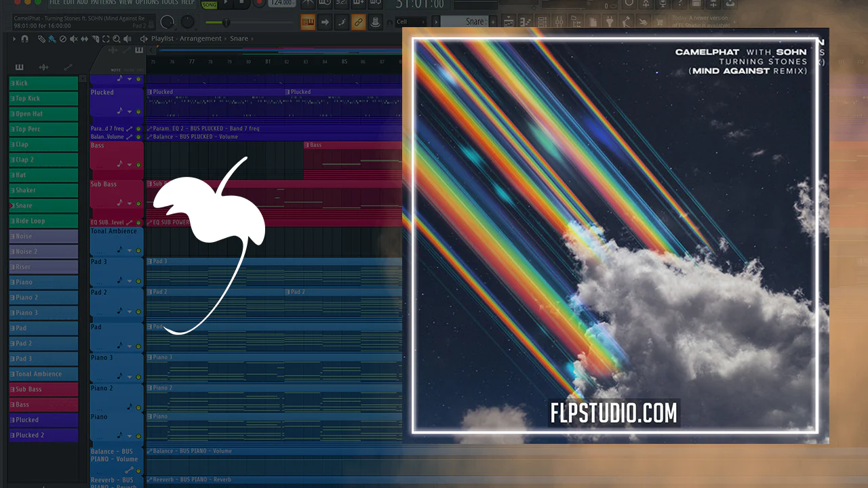The width and height of the screenshot is (868, 488).
Task: Open the Pad 3 track dropdown arrow
Action: (x=130, y=281)
